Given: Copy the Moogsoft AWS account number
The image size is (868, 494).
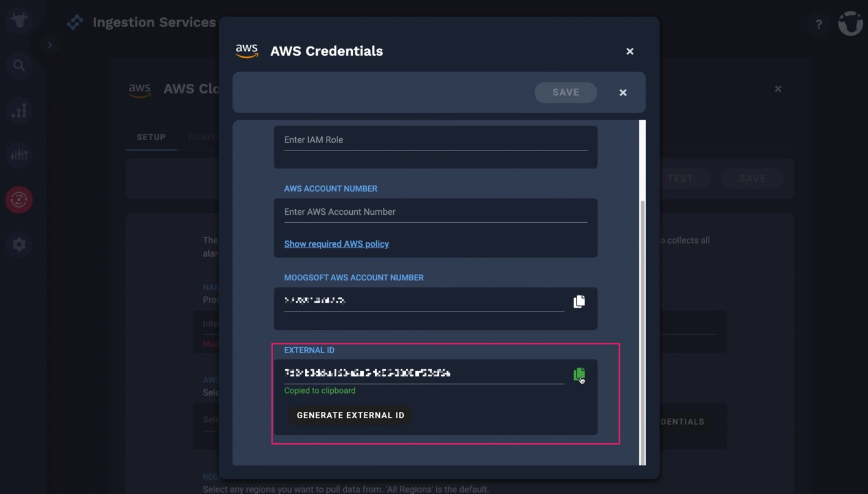Looking at the screenshot, I should tap(579, 301).
